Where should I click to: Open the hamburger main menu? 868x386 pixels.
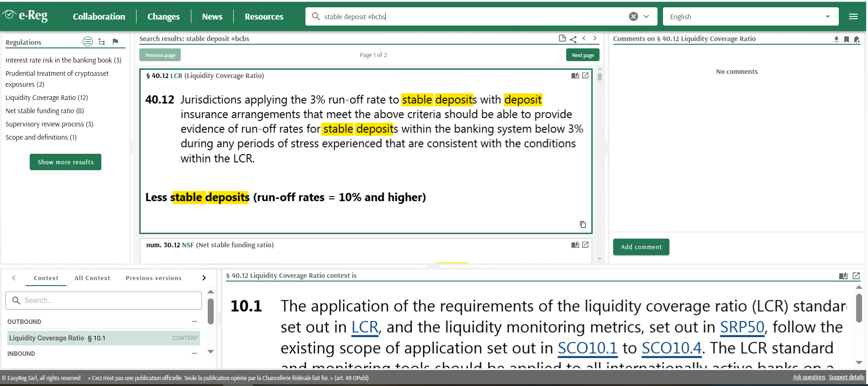click(x=853, y=16)
